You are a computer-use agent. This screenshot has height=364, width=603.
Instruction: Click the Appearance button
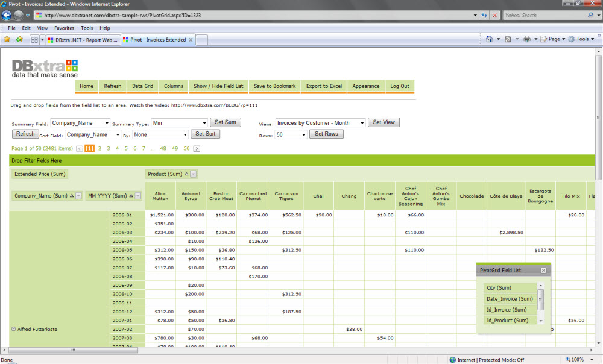(x=366, y=86)
